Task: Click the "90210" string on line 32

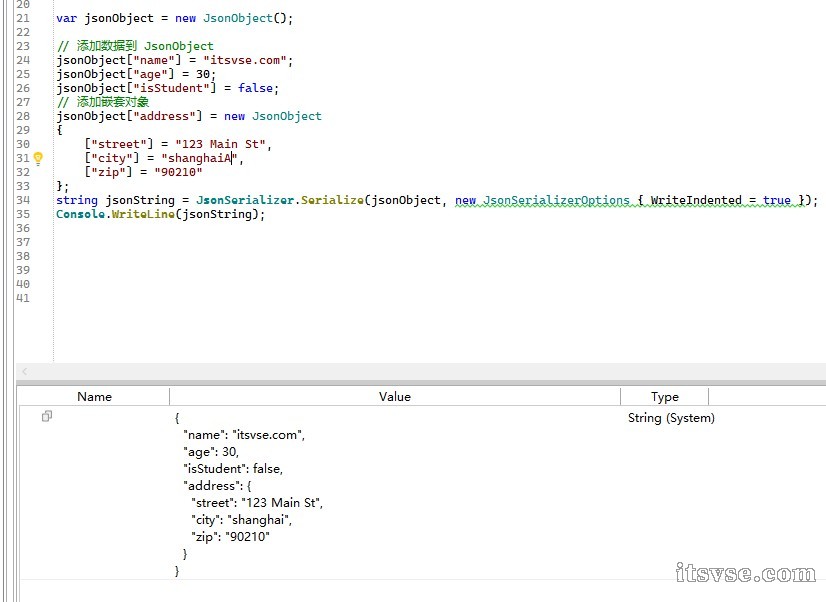Action: point(178,172)
